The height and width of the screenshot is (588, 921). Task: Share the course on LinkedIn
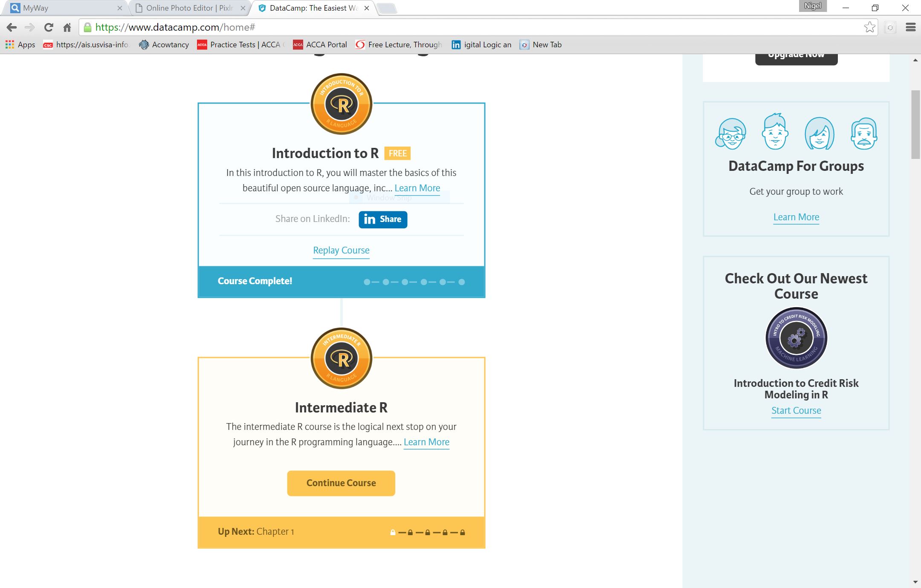[382, 219]
